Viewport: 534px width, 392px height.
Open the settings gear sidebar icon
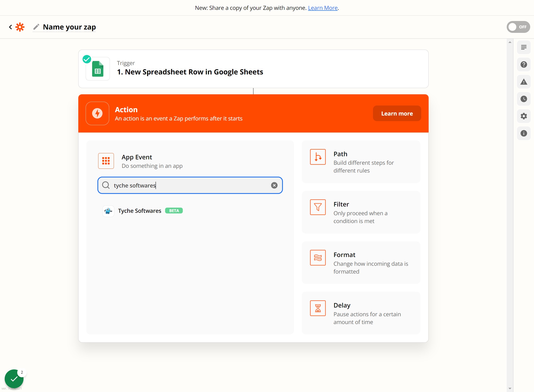pos(523,116)
